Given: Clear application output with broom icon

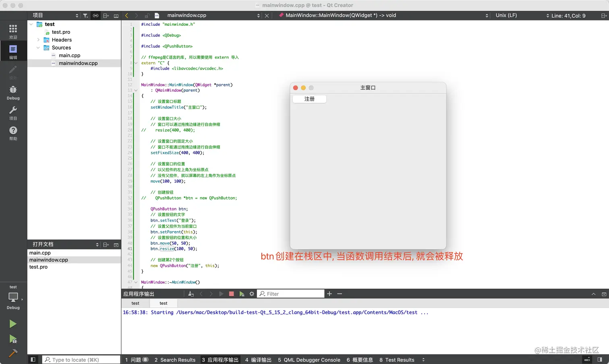Looking at the screenshot, I should pyautogui.click(x=191, y=294).
